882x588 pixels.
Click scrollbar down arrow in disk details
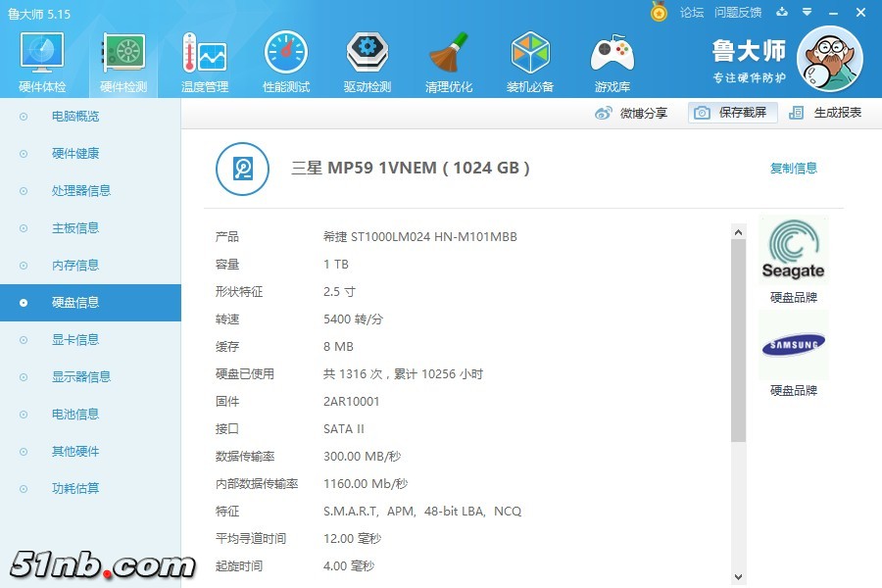[x=739, y=577]
